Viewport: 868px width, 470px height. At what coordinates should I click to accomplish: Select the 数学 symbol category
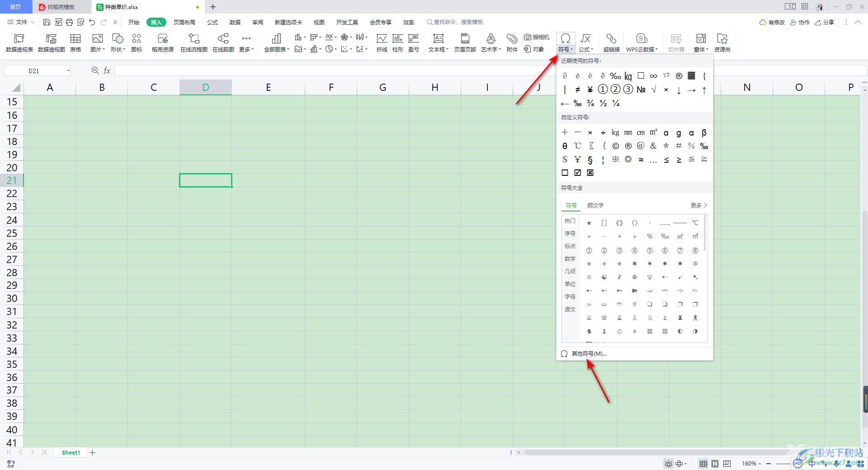[x=570, y=259]
